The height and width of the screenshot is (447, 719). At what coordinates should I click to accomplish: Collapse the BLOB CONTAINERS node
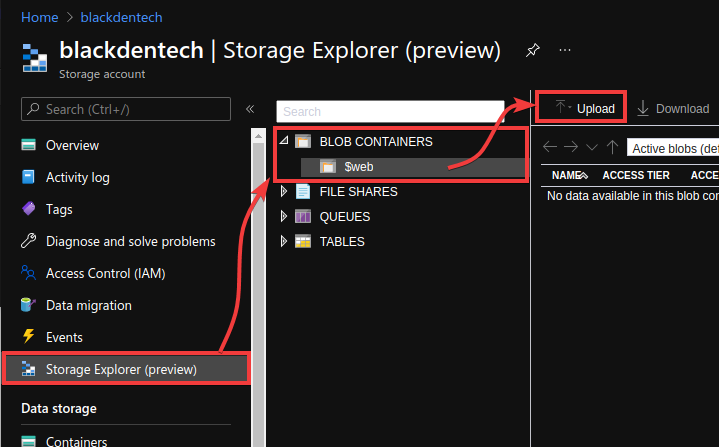(284, 140)
